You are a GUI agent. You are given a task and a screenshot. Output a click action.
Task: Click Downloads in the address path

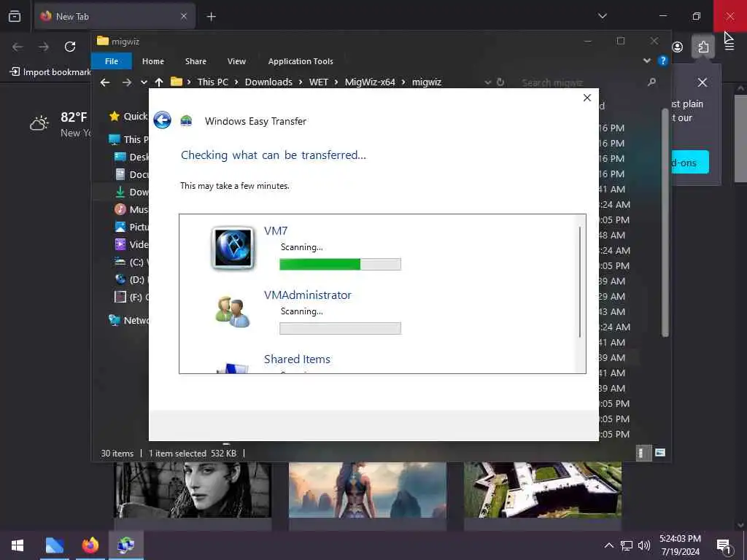pos(268,82)
